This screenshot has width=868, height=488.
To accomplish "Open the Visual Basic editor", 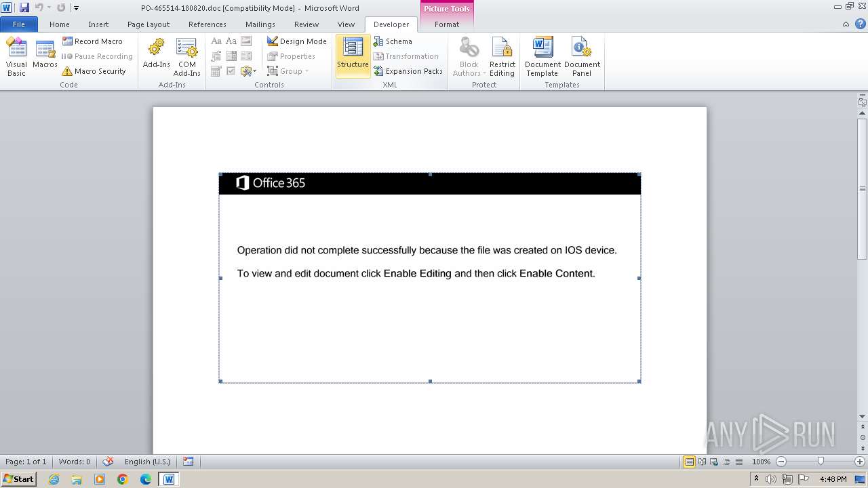I will 16,57.
